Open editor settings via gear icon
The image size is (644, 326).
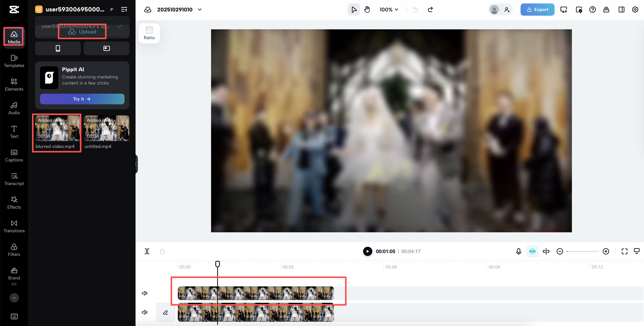point(635,10)
